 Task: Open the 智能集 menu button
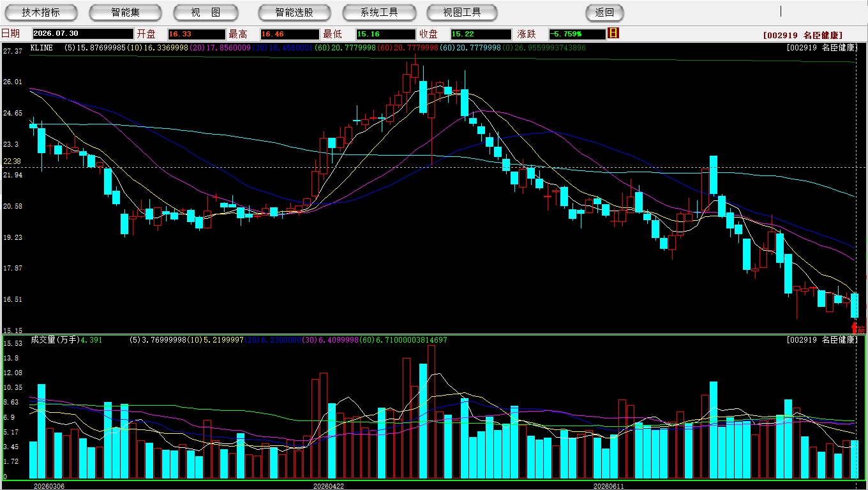[126, 12]
